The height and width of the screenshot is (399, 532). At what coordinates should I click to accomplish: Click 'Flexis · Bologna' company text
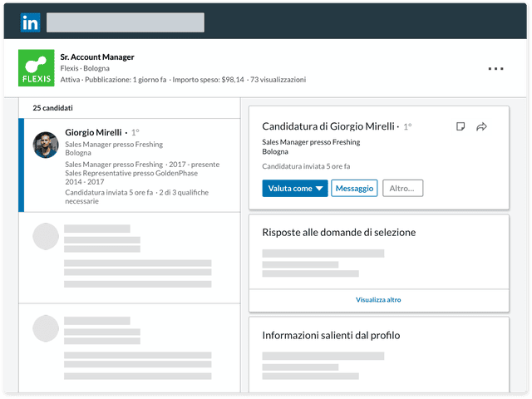coord(85,68)
